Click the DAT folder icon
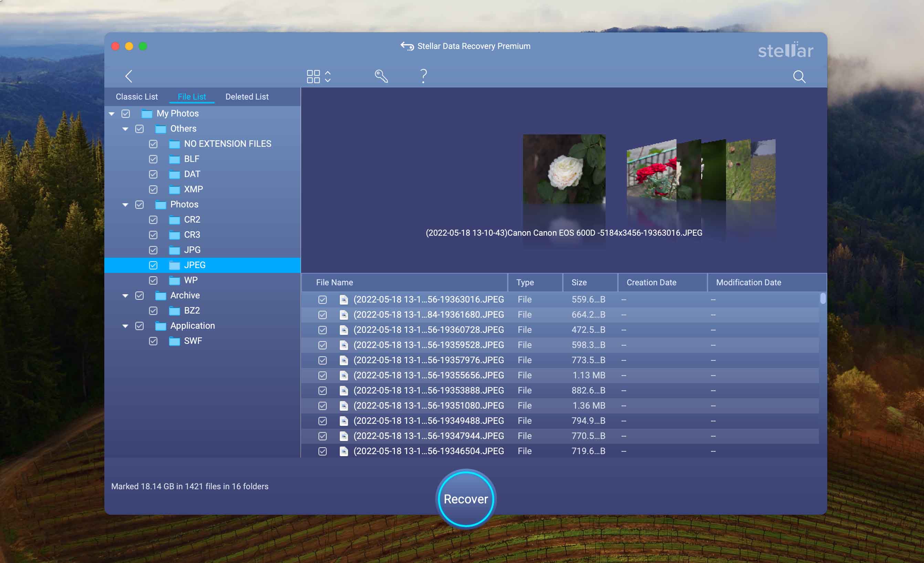This screenshot has width=924, height=563. pos(175,174)
